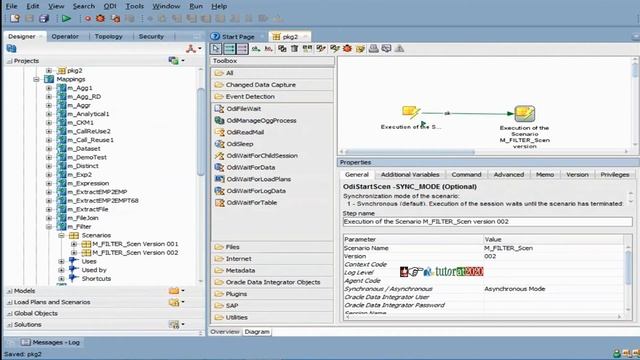Click the OdiReadMail tool icon
The width and height of the screenshot is (640, 360).
219,132
